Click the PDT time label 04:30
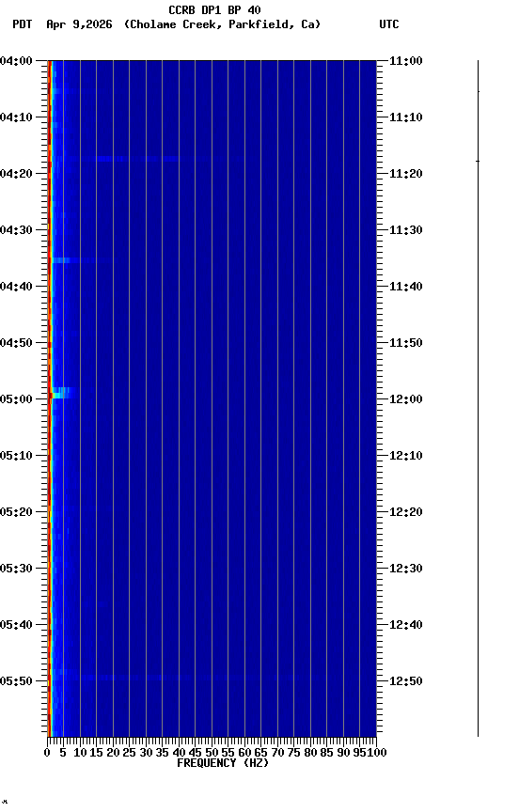 (16, 230)
